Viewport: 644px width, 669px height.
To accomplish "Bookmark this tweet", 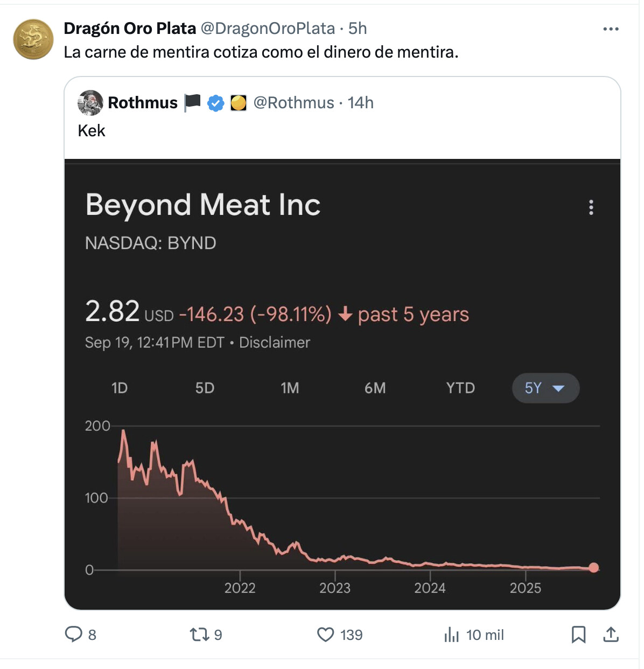I will click(578, 635).
